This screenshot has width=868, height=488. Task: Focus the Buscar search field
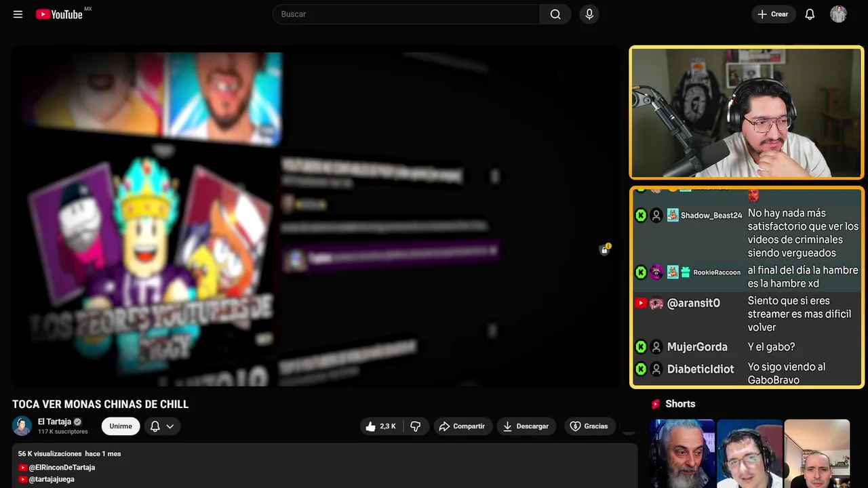pyautogui.click(x=406, y=14)
